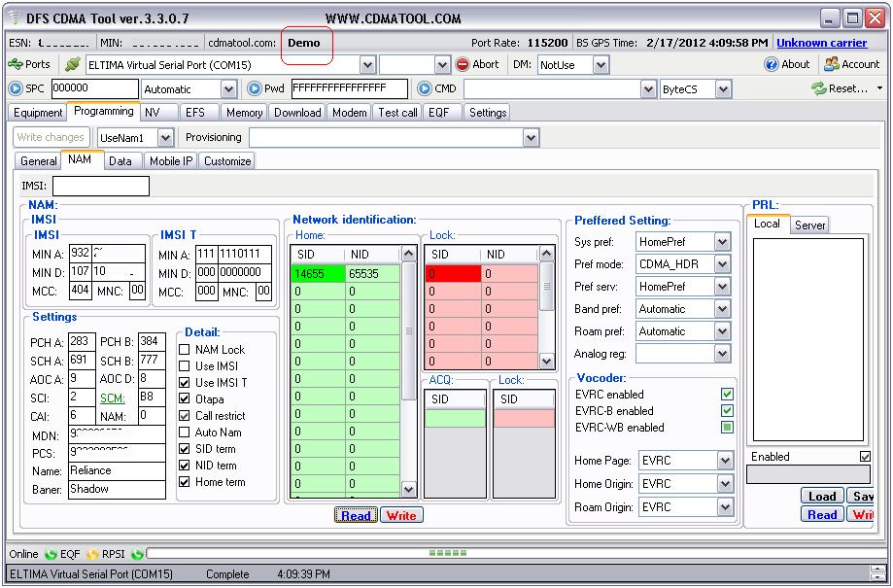Image resolution: width=893 pixels, height=588 pixels.
Task: Open the Roam pref dropdown
Action: 722,331
